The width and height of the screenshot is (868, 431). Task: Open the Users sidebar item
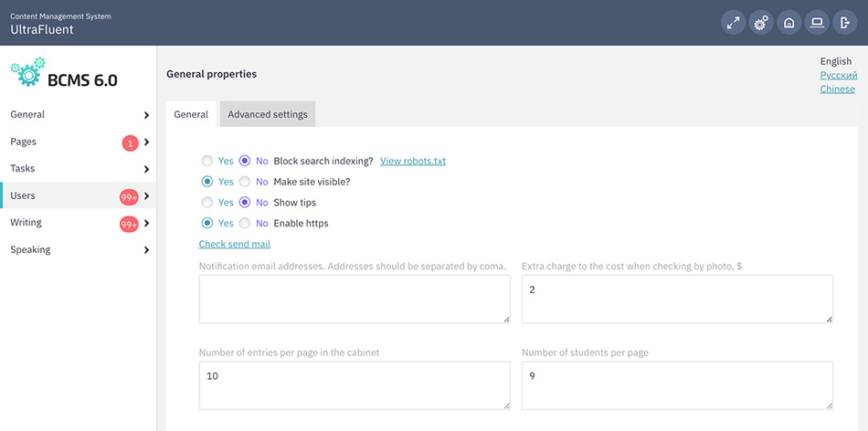(78, 195)
